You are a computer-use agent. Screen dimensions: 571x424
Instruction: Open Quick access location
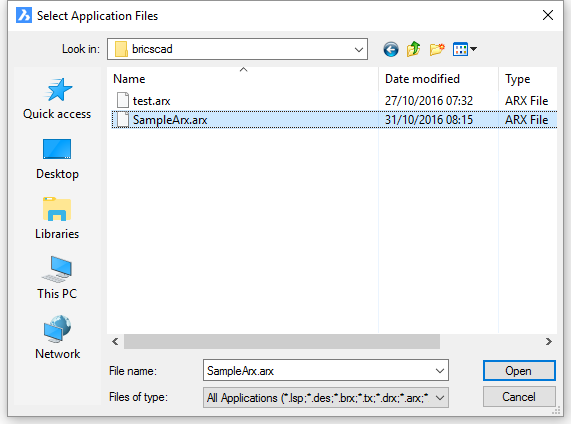click(57, 99)
